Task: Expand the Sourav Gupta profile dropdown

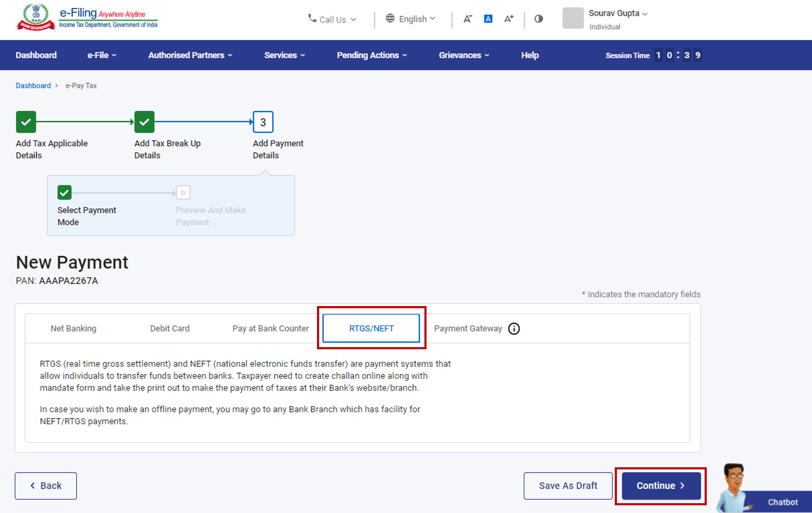Action: coord(618,13)
